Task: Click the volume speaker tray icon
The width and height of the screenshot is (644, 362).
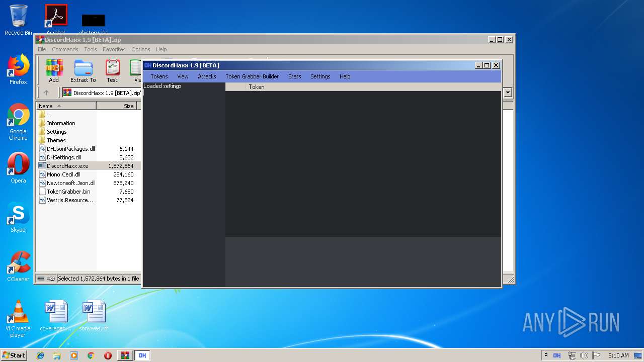Action: pos(584,355)
